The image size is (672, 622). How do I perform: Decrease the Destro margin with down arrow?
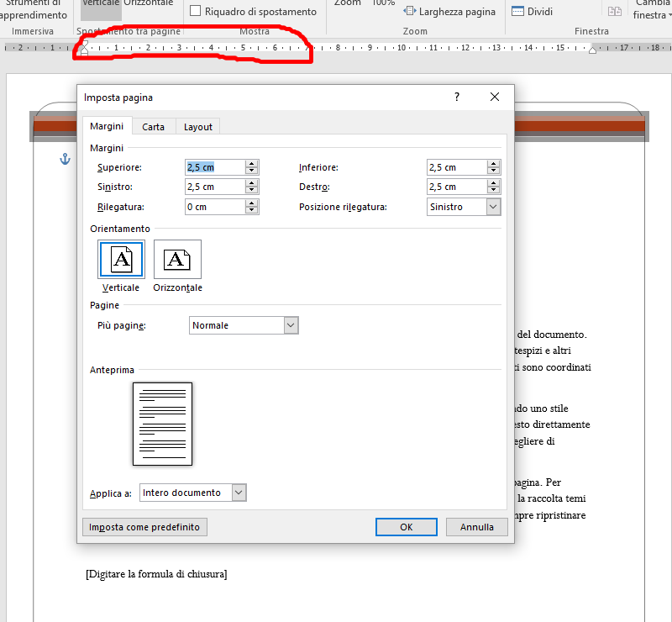coord(493,191)
